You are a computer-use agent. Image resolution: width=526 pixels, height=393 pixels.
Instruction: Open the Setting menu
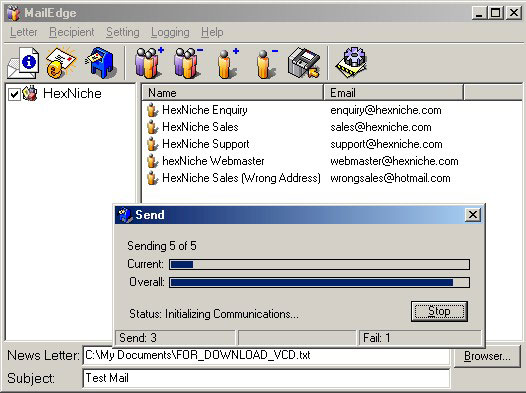[x=122, y=32]
